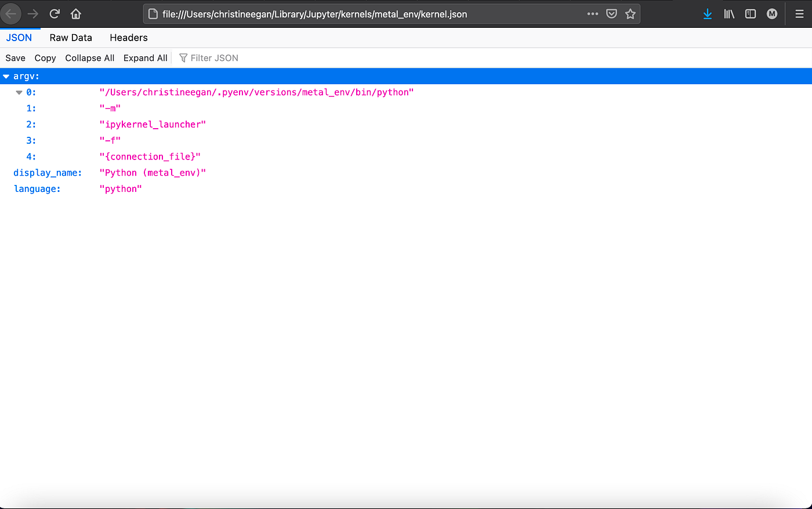Switch to the Headers tab
Screen dimensions: 812x509
pyautogui.click(x=129, y=38)
